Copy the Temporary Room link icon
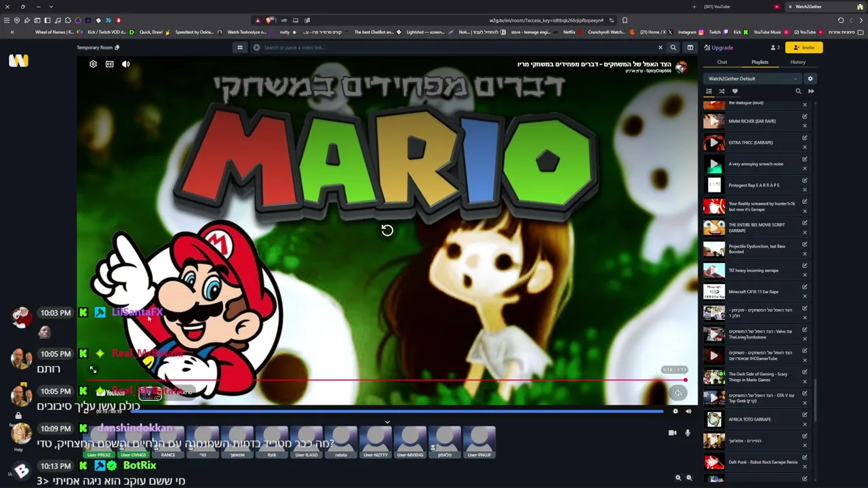This screenshot has height=488, width=868. point(117,47)
